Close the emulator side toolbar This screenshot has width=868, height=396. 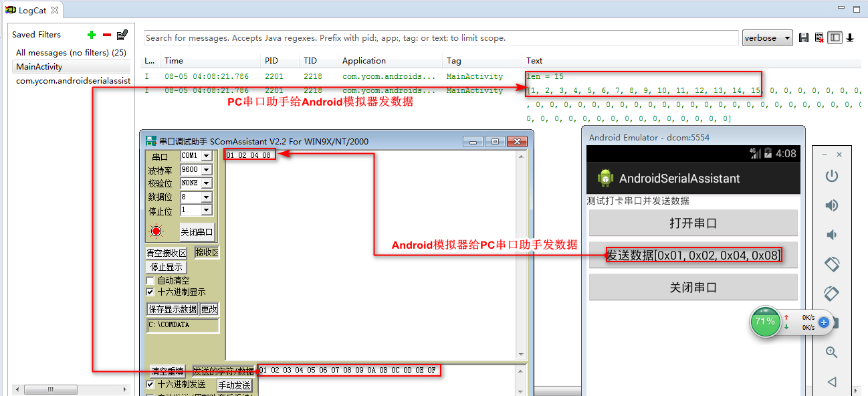[839, 155]
